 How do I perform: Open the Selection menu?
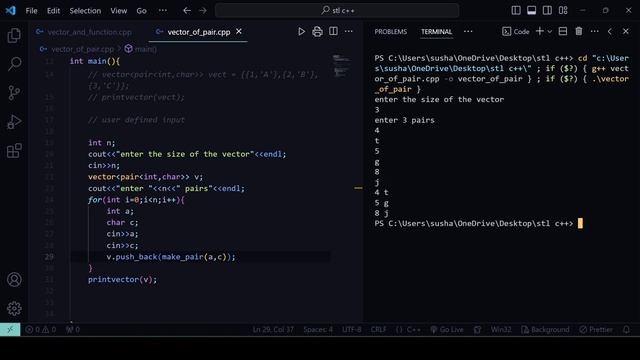click(85, 11)
